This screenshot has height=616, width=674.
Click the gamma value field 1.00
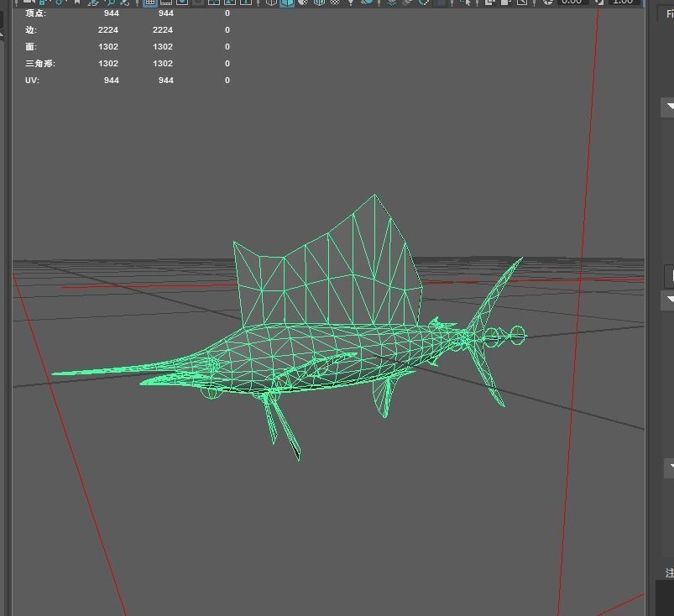[623, 2]
